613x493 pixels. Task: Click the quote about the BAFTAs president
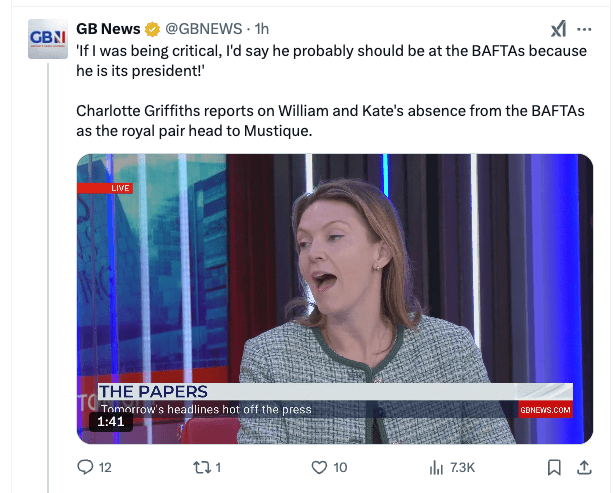330,60
